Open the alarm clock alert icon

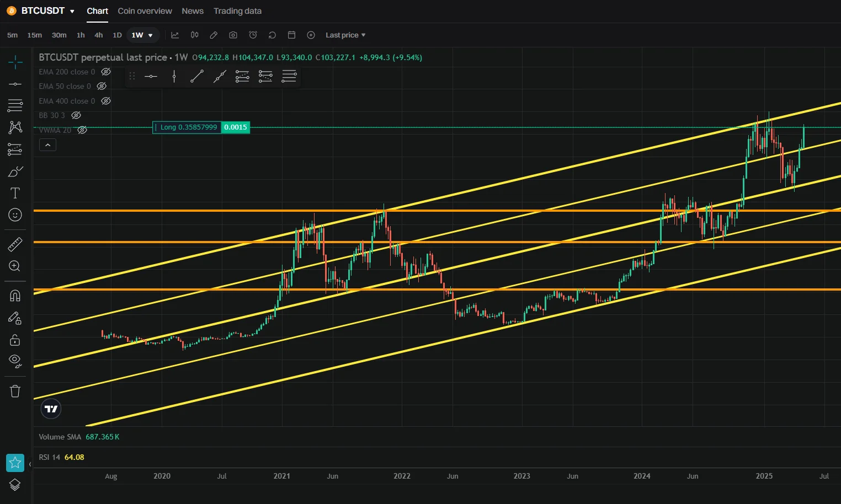point(253,35)
